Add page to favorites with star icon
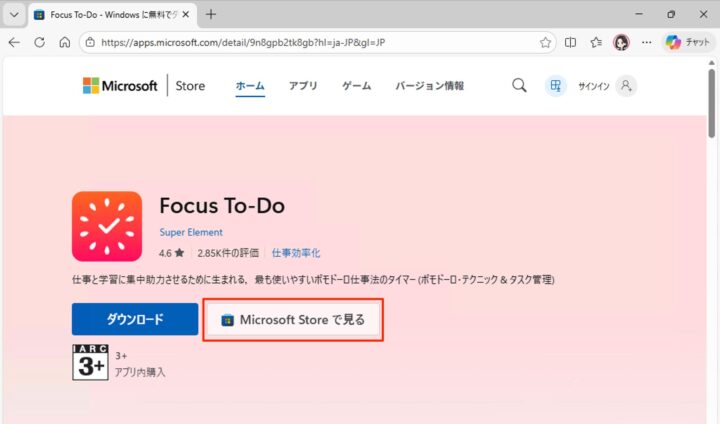This screenshot has width=720, height=424. point(546,43)
